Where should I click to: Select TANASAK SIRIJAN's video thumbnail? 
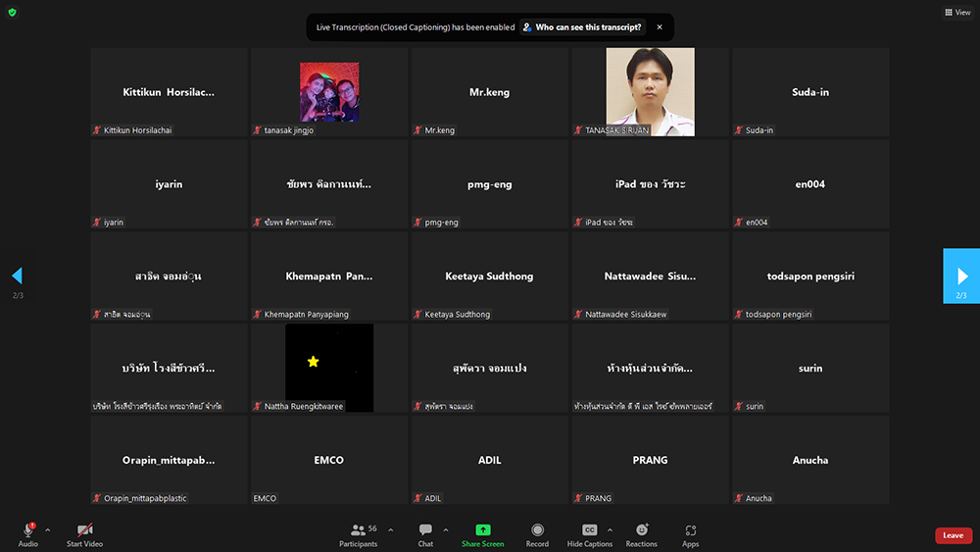(650, 91)
